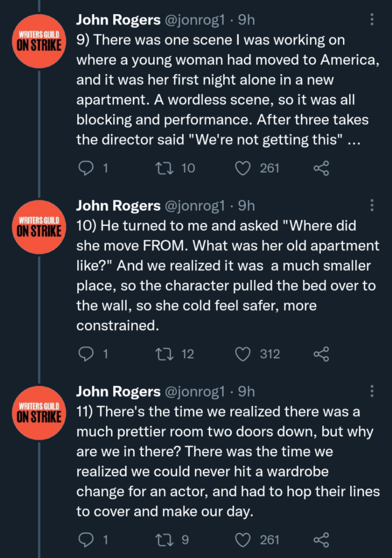This screenshot has height=558, width=392.
Task: Share tweet 10 via the share icon
Action: click(x=322, y=353)
